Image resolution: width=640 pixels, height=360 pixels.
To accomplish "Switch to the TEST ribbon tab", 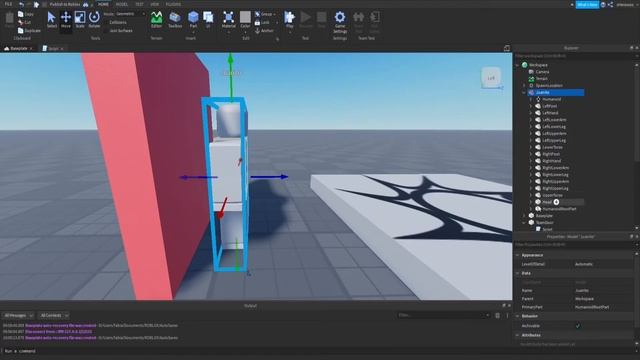I will pyautogui.click(x=139, y=4).
